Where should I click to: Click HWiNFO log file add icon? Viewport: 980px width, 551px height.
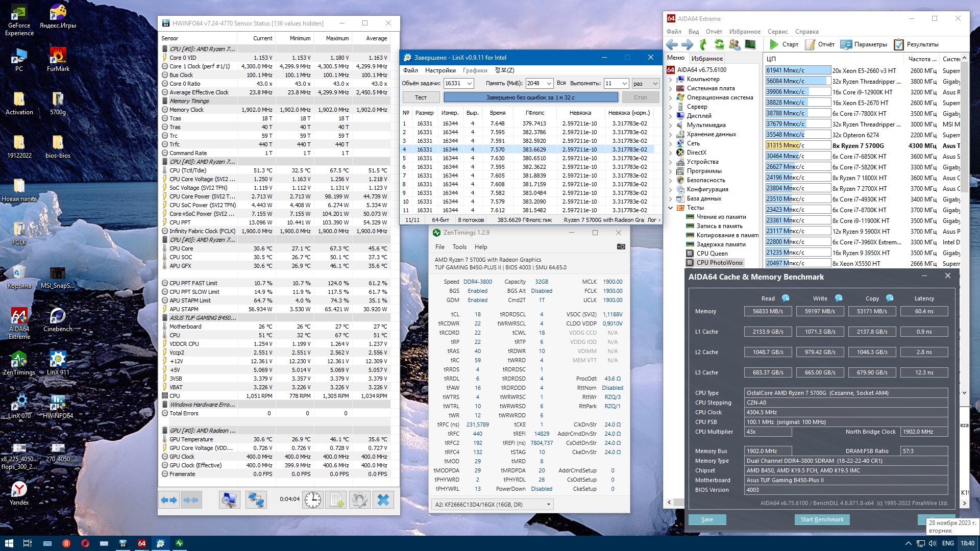click(x=336, y=500)
